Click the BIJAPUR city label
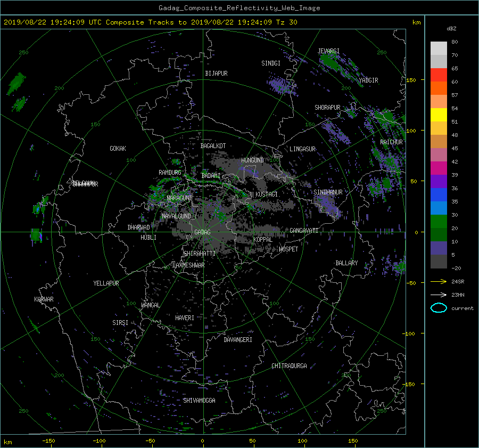 (216, 74)
